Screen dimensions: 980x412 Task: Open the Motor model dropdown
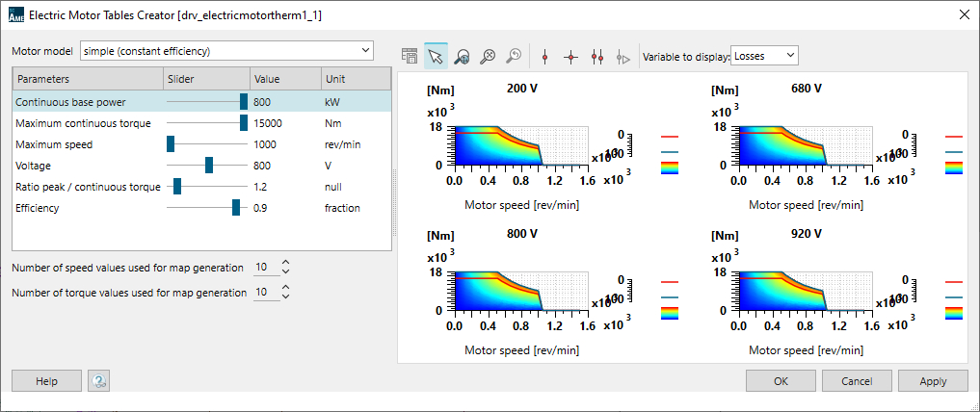226,50
